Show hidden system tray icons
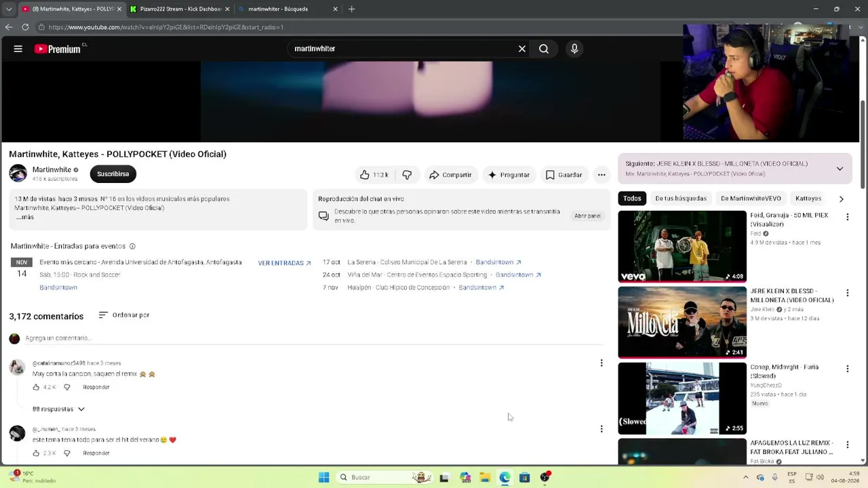868x488 pixels. pos(746,477)
